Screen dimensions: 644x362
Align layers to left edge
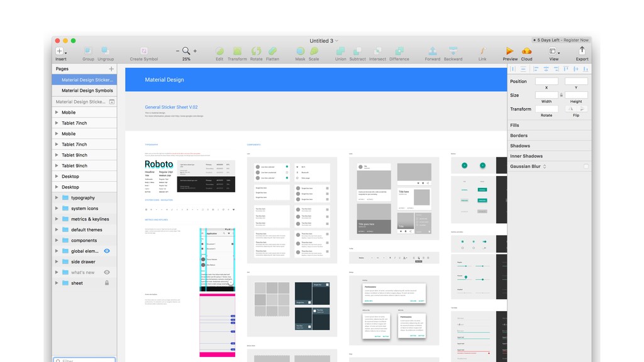[x=536, y=69]
